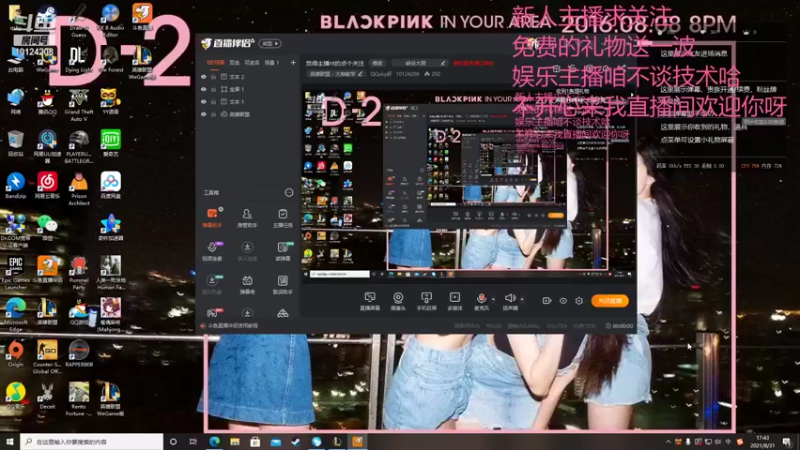Select the 文本 2 source row

pyautogui.click(x=248, y=77)
